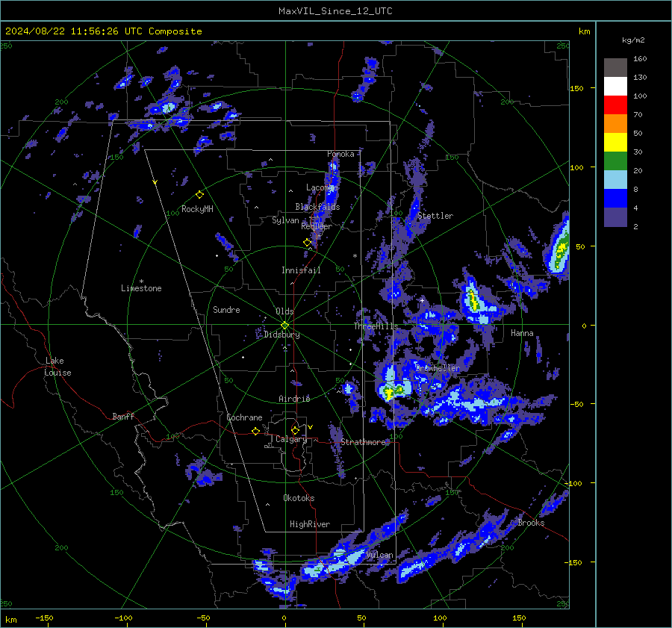Click the Ponoka city label

coord(340,154)
